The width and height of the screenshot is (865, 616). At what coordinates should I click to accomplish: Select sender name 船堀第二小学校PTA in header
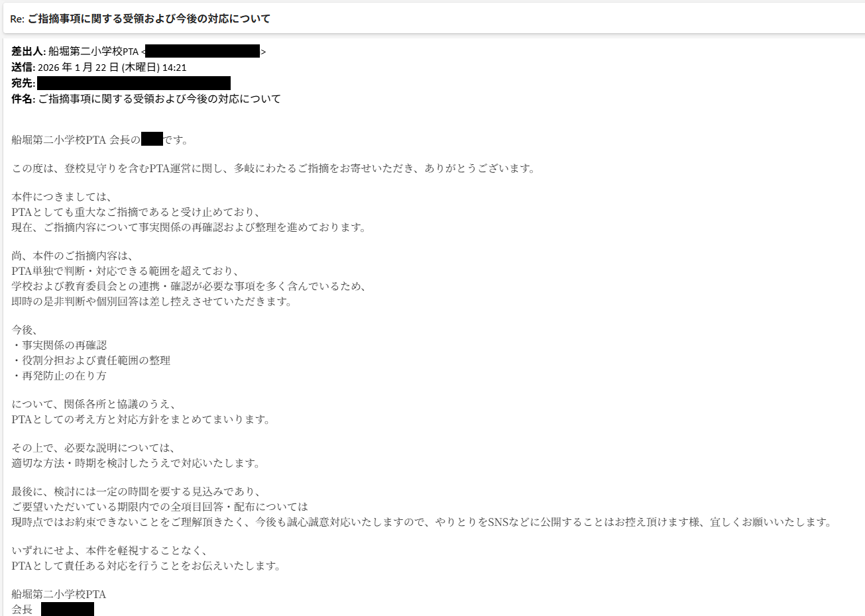click(x=93, y=52)
